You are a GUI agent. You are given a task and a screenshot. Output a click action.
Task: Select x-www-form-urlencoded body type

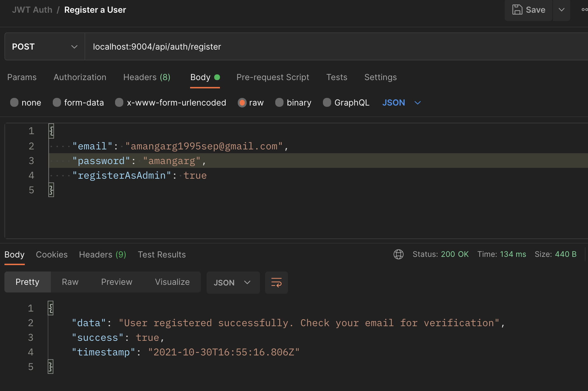[170, 103]
